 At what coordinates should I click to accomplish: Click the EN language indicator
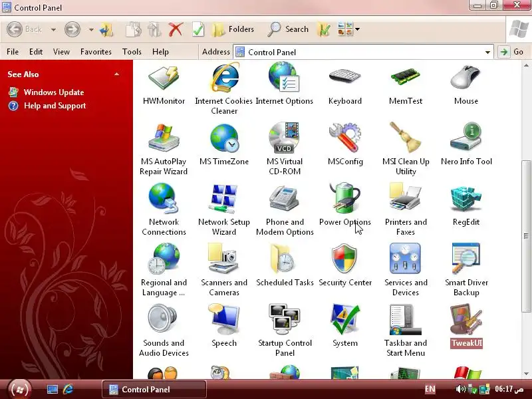430,389
